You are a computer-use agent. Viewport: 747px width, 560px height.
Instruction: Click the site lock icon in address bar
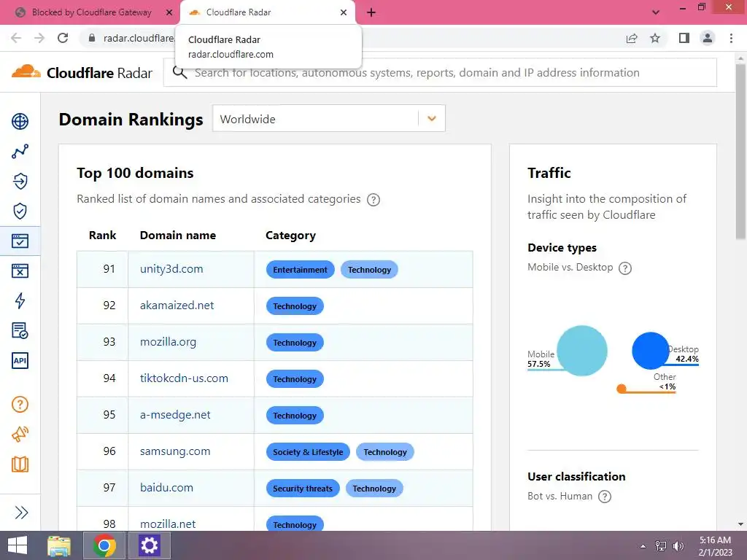pos(92,38)
